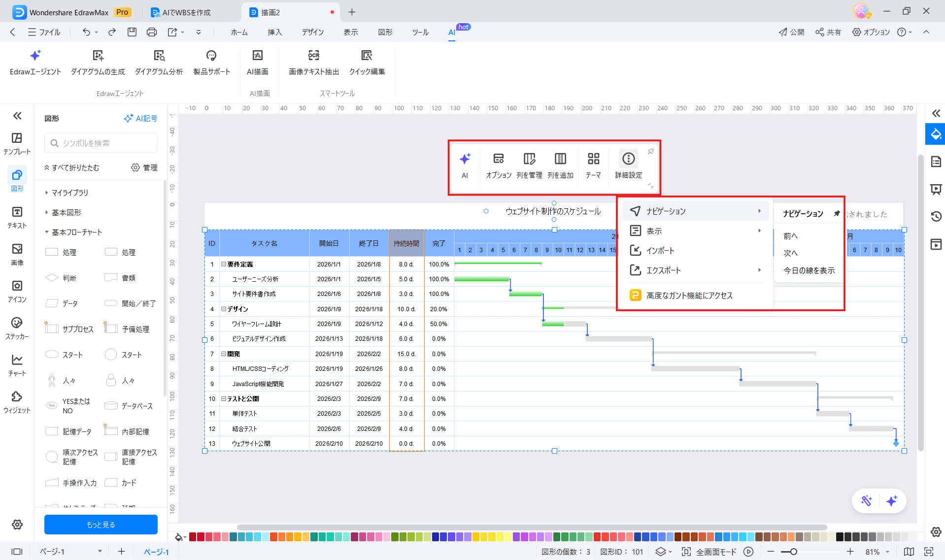Screen dimensions: 945x560
Task: Open the zoom percentage dropdown
Action: [875, 552]
